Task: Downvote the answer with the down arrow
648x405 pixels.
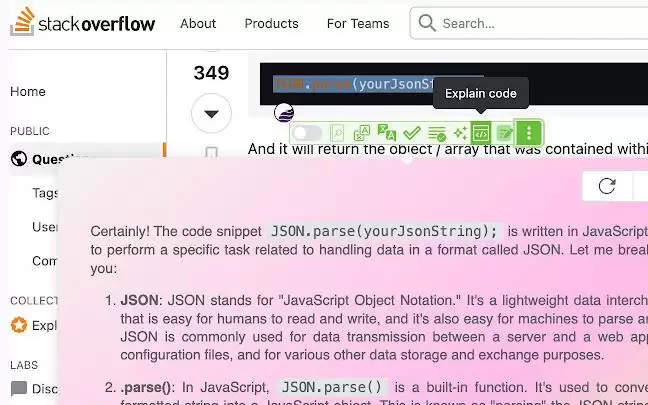Action: (x=211, y=114)
